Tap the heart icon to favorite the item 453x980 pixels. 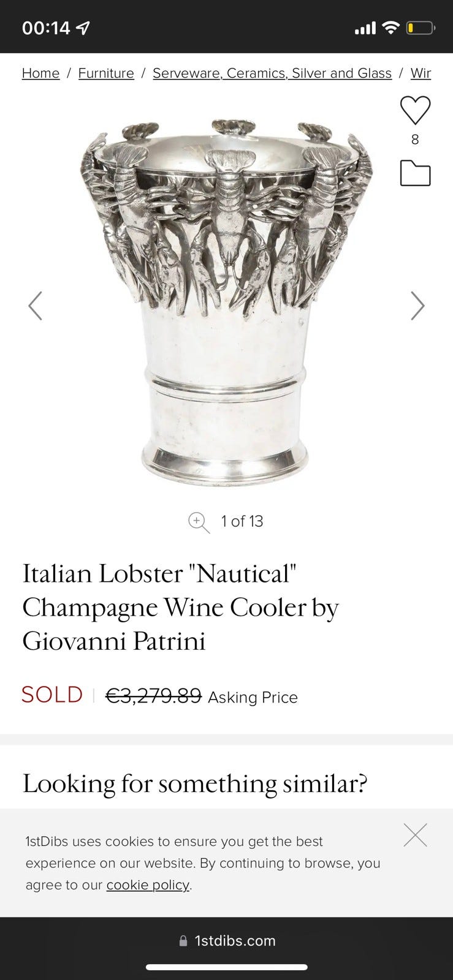tap(415, 111)
